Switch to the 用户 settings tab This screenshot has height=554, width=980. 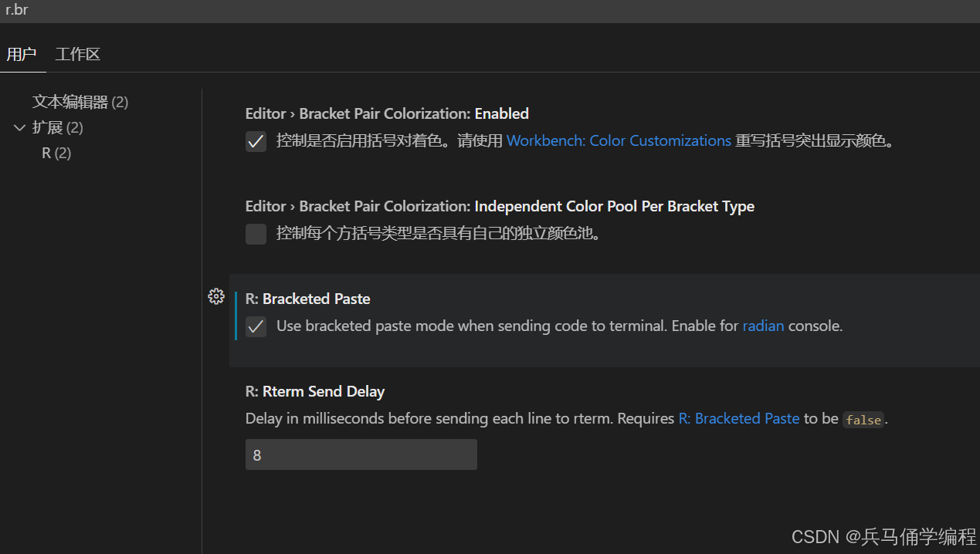(x=22, y=54)
